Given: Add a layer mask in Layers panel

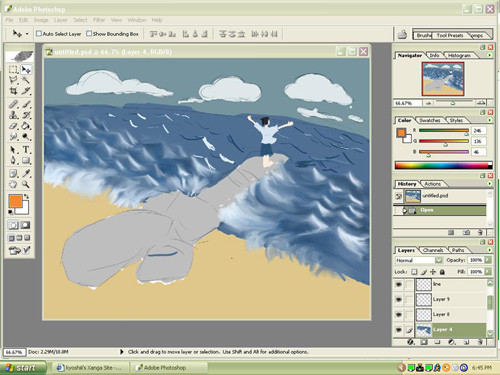Looking at the screenshot, I should click(x=424, y=342).
